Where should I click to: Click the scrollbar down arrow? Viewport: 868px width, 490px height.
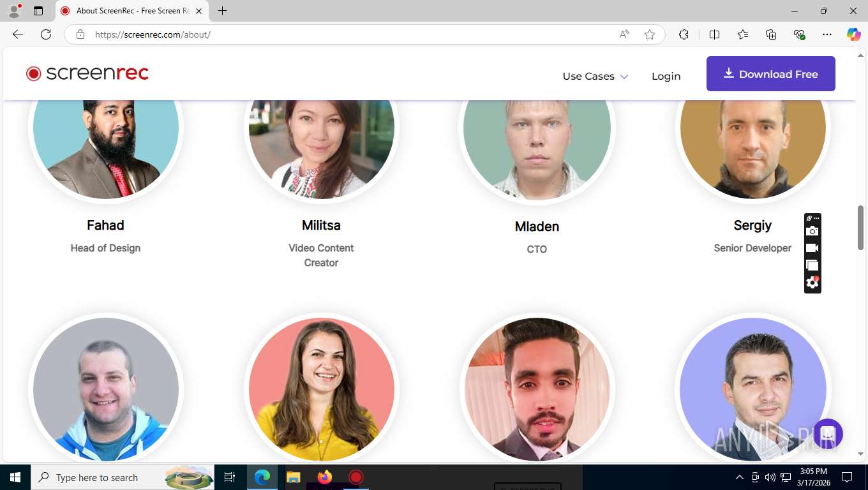[x=860, y=454]
